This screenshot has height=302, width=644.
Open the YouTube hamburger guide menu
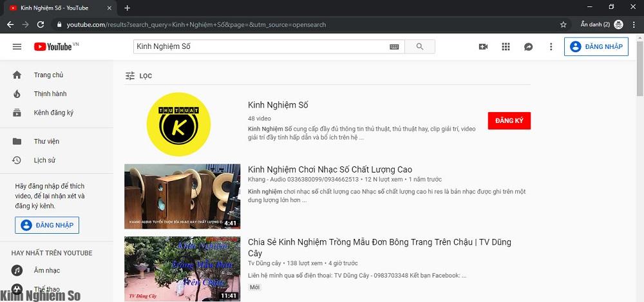(x=17, y=47)
